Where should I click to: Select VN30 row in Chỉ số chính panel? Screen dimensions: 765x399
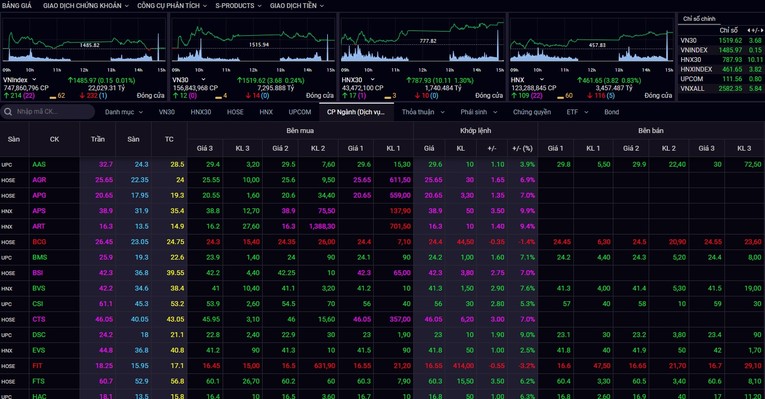point(721,40)
